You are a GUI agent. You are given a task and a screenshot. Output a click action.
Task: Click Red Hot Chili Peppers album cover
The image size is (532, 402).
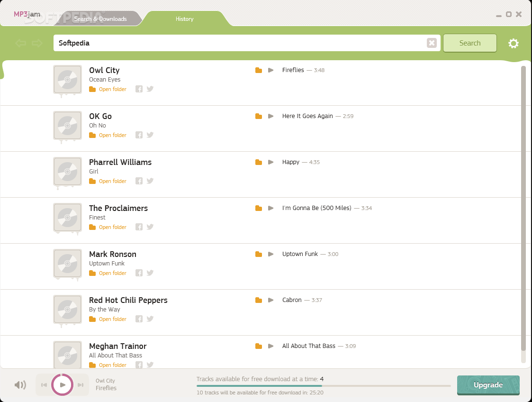pos(68,309)
